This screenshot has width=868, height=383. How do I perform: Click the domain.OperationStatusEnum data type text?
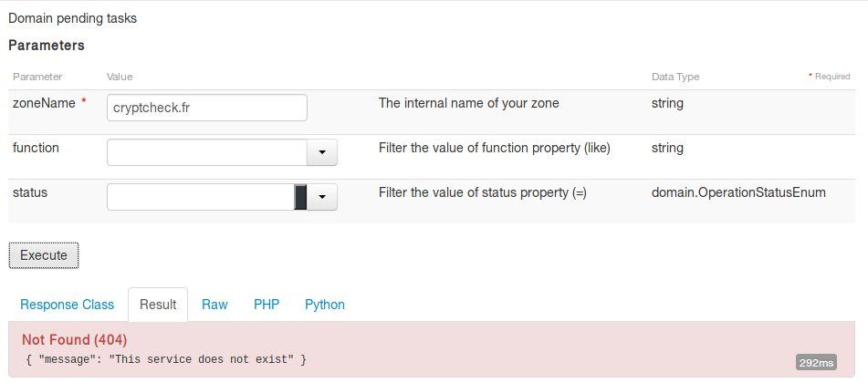tap(738, 192)
